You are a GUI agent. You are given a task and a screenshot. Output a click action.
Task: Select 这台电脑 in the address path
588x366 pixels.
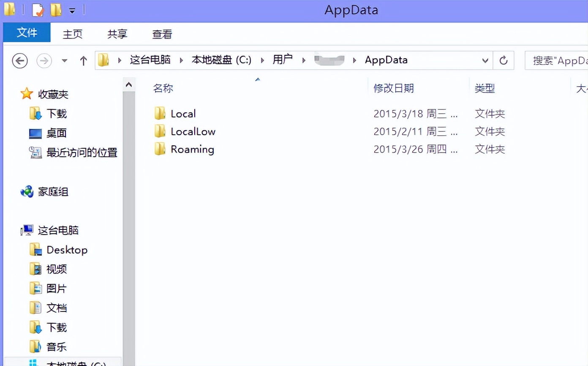tap(150, 60)
